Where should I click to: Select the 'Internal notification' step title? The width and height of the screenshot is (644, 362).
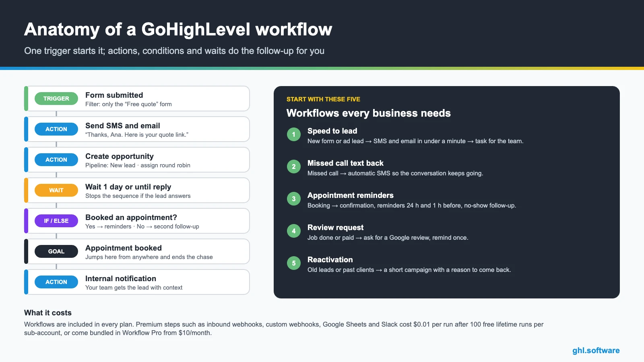point(121,279)
